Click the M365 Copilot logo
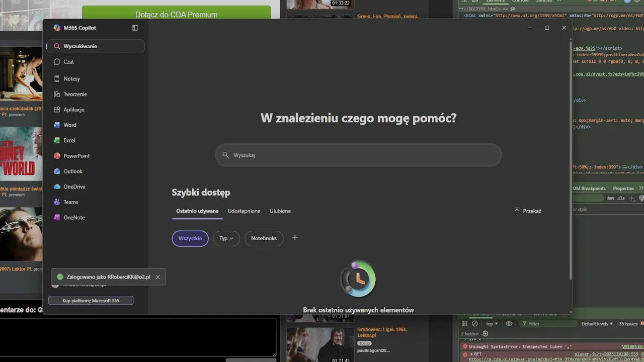 coord(57,28)
